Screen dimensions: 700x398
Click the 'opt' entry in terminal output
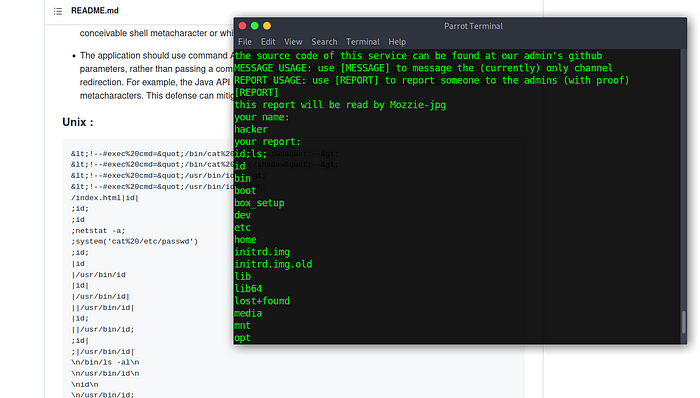242,338
